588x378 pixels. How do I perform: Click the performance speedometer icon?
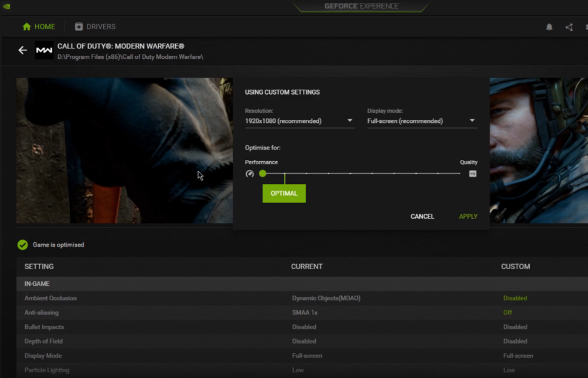pyautogui.click(x=249, y=173)
